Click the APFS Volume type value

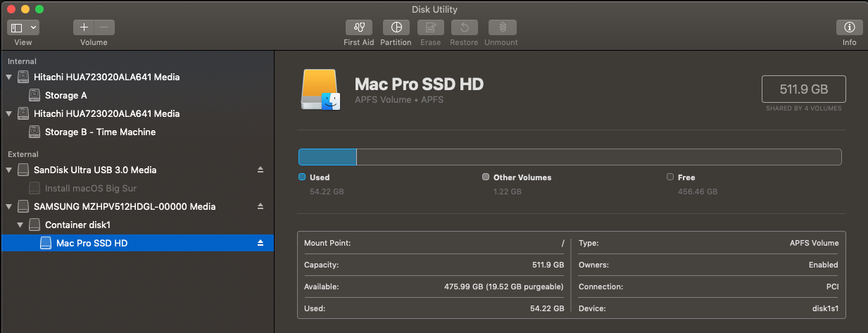click(x=814, y=243)
